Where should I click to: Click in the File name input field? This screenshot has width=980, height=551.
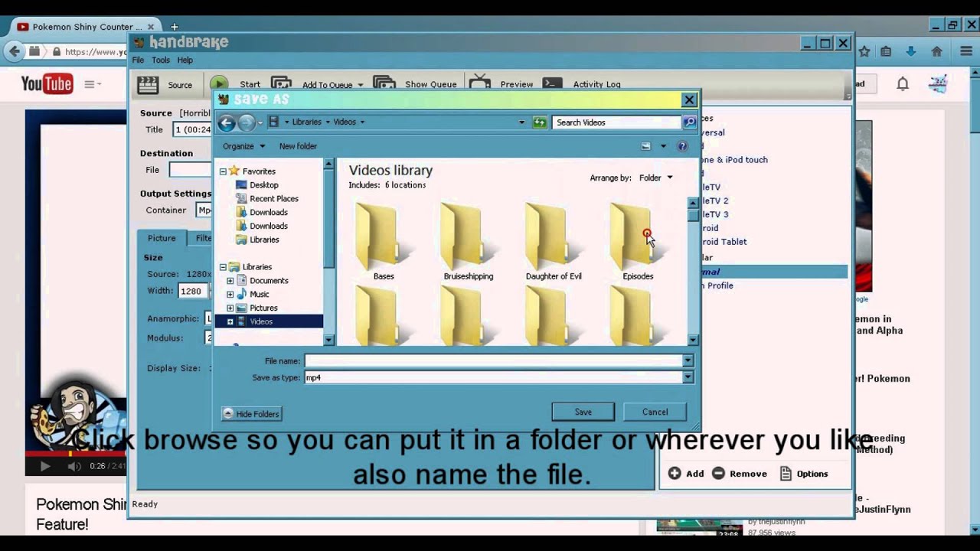coord(493,361)
